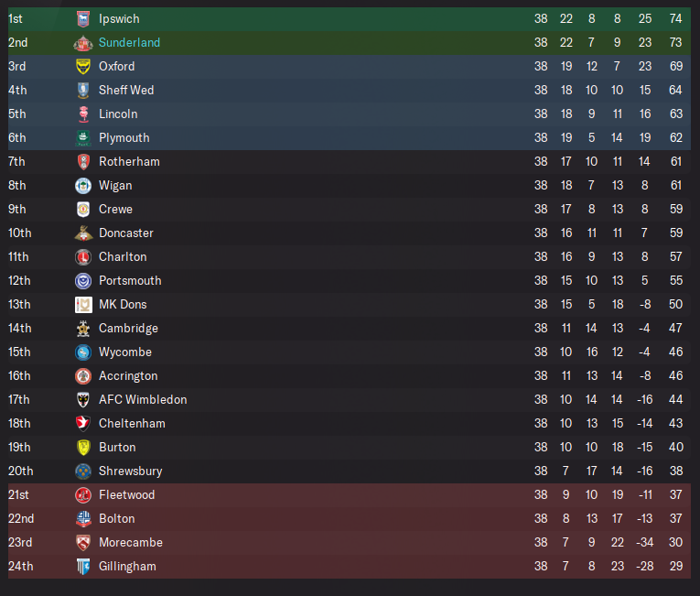Click the Plymouth club badge

[x=83, y=137]
